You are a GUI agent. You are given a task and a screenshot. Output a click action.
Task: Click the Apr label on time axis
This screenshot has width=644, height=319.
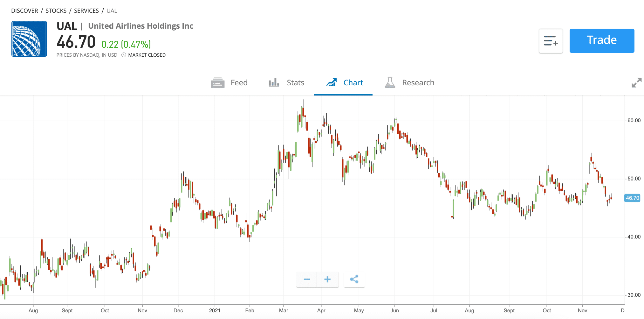pos(321,310)
